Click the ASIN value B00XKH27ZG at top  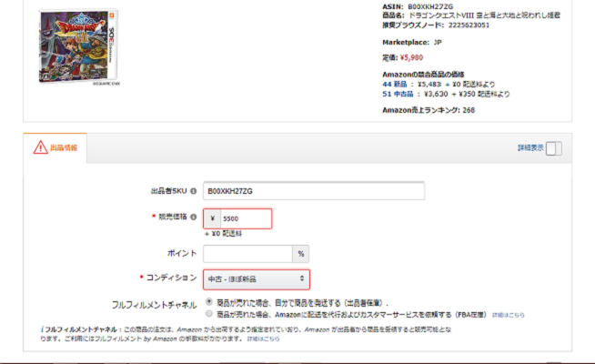pos(430,6)
